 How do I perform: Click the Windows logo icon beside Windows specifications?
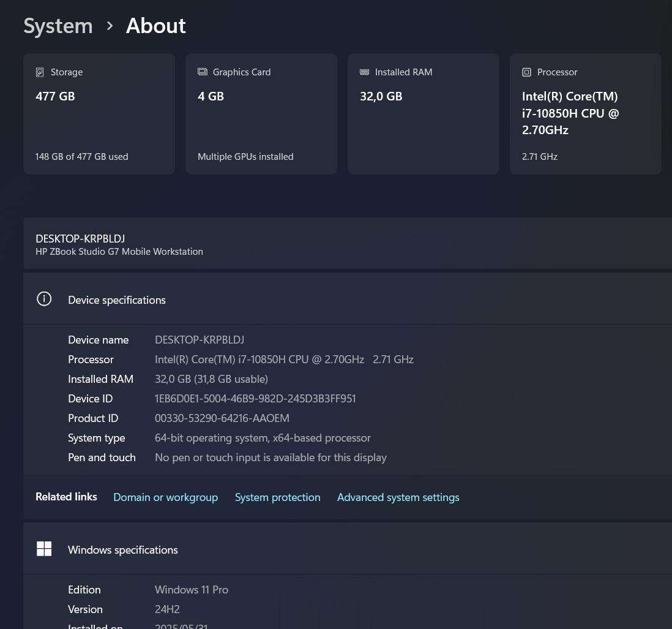point(44,549)
